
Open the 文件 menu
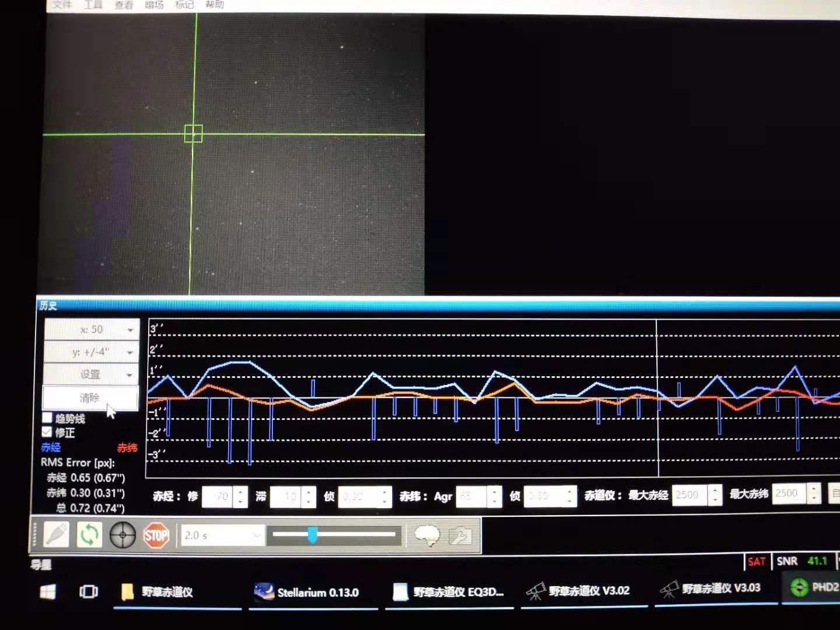coord(62,5)
